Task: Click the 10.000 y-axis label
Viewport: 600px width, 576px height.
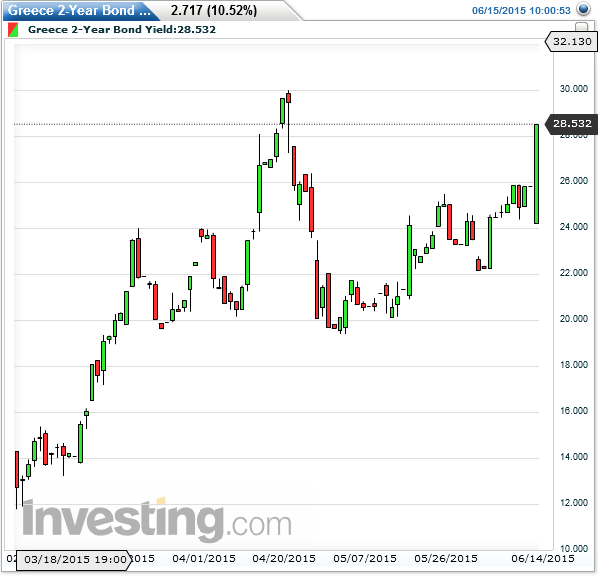Action: tap(573, 548)
